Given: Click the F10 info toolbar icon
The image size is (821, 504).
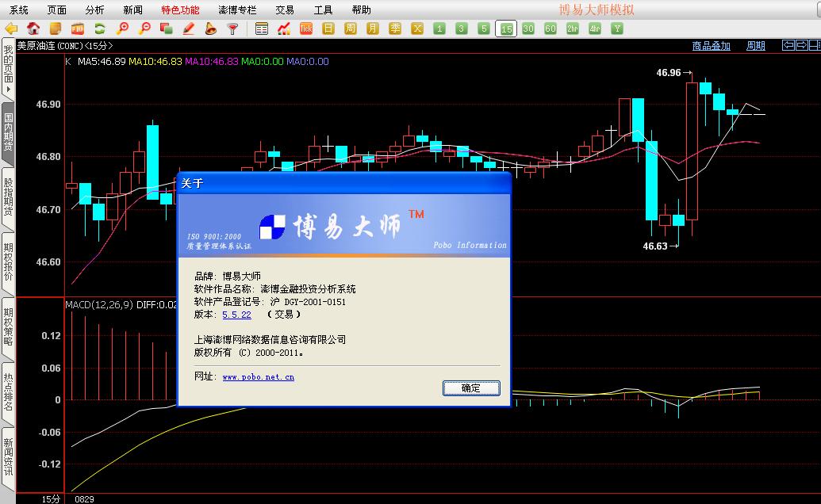Looking at the screenshot, I should pyautogui.click(x=78, y=29).
